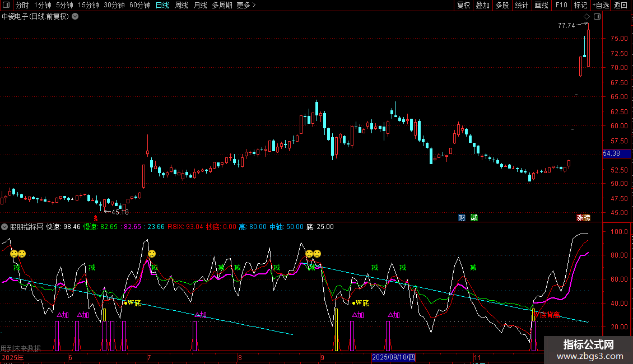Click the 涨榜 badge on the chart
This screenshot has height=364, width=633.
click(584, 217)
